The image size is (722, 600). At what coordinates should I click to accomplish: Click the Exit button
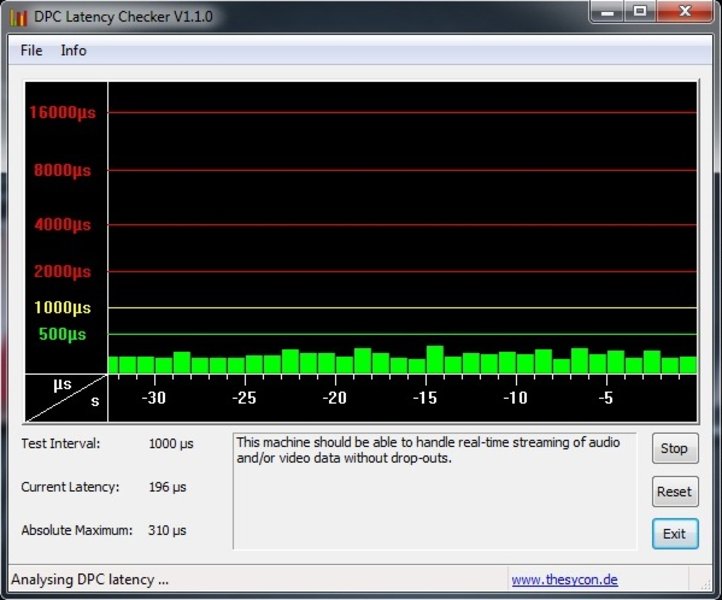click(x=675, y=534)
